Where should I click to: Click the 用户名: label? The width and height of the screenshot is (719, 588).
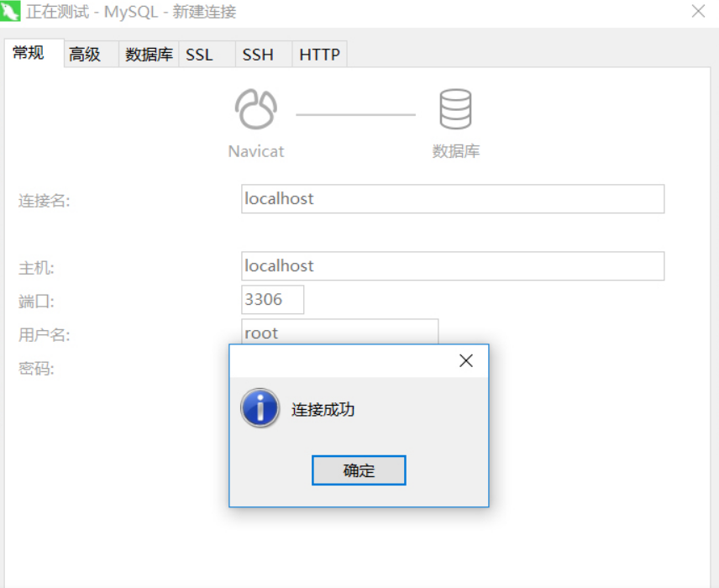coord(44,335)
